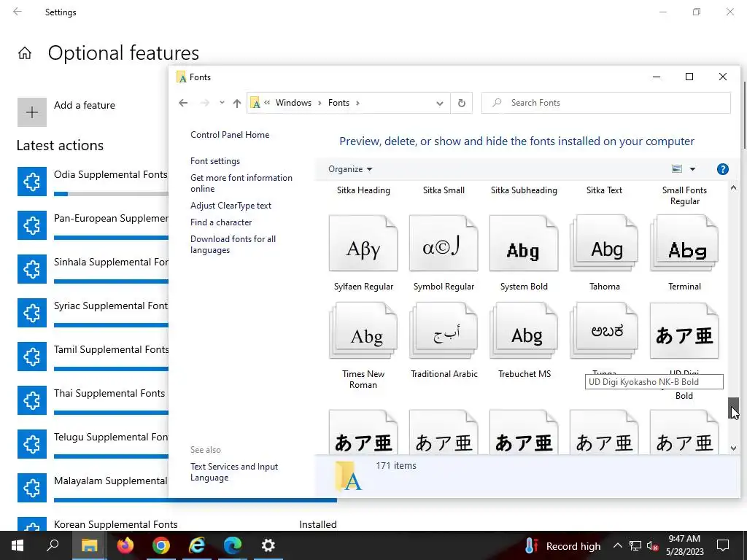Open File Explorer from the taskbar

pyautogui.click(x=89, y=545)
